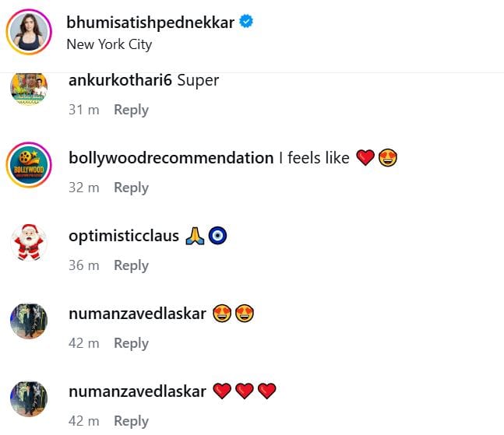Open numanzavedlaskar avatar beside red hearts comment
The image size is (504, 435).
coord(29,398)
